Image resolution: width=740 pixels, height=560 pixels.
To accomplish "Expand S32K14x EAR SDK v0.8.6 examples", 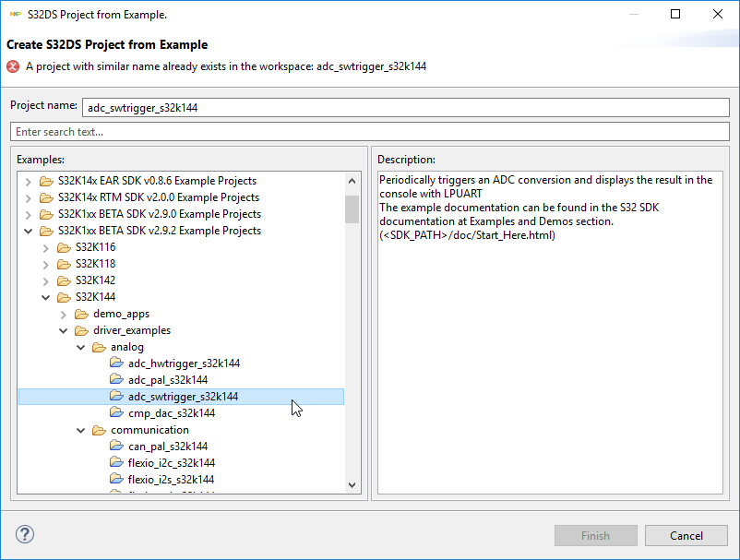I will [29, 181].
